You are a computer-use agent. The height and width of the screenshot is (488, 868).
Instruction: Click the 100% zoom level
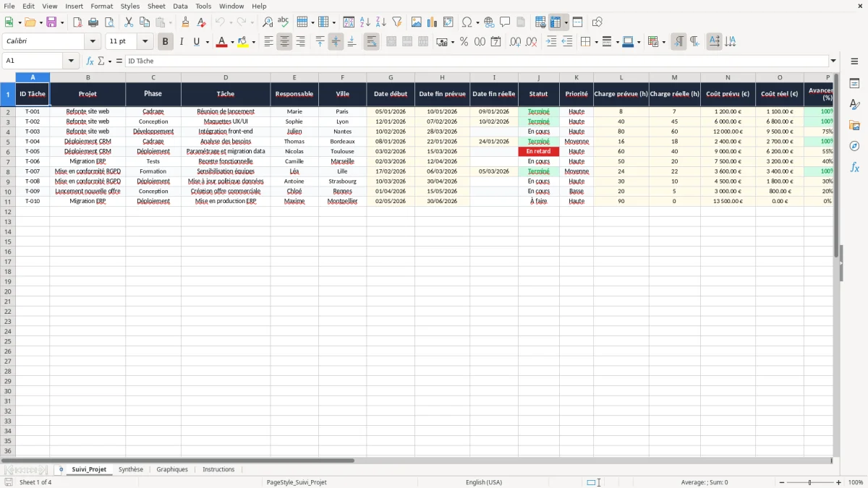856,482
